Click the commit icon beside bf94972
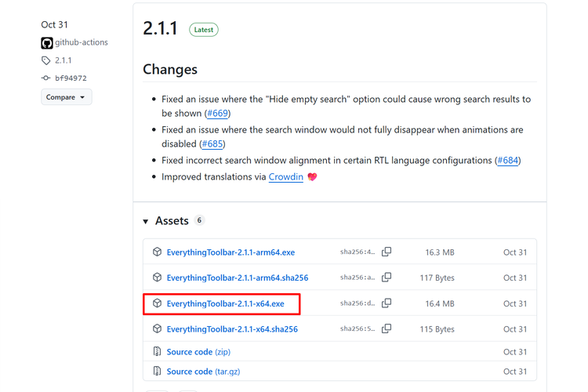588x392 pixels. [46, 78]
